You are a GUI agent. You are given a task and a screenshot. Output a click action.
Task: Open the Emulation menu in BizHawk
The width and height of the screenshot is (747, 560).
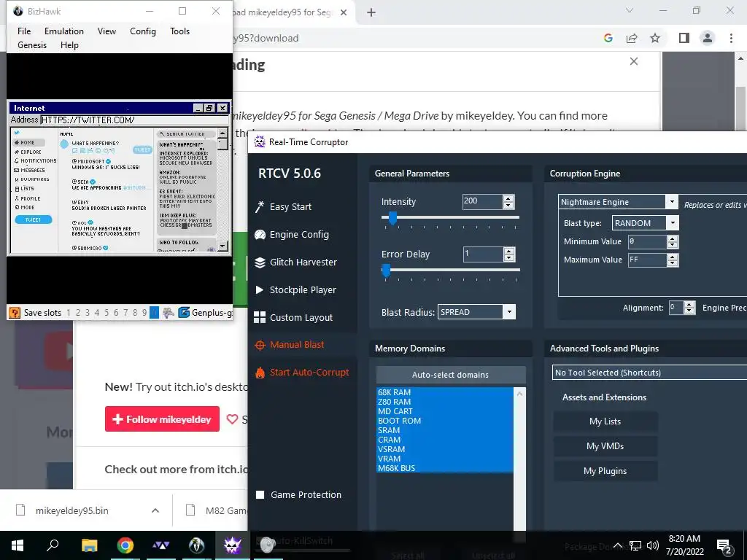click(x=64, y=31)
